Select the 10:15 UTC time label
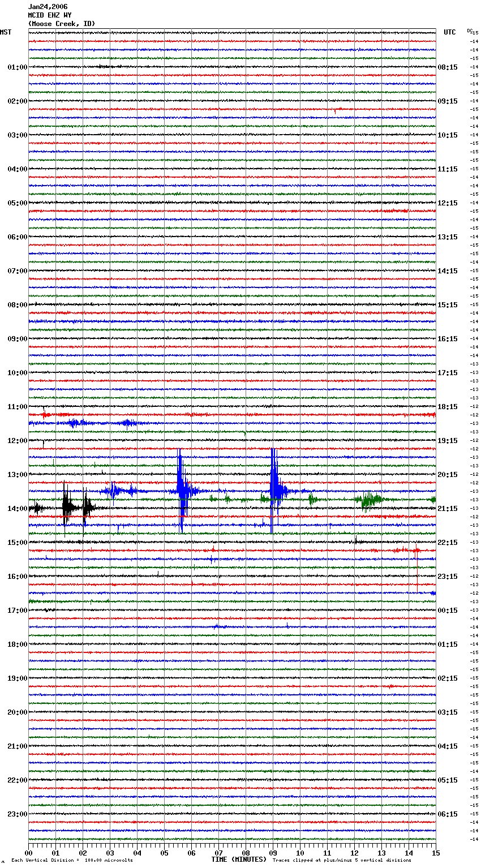 tap(448, 135)
